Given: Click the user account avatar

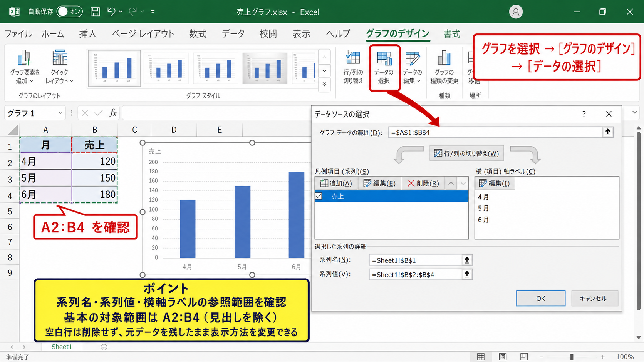Looking at the screenshot, I should tap(516, 12).
